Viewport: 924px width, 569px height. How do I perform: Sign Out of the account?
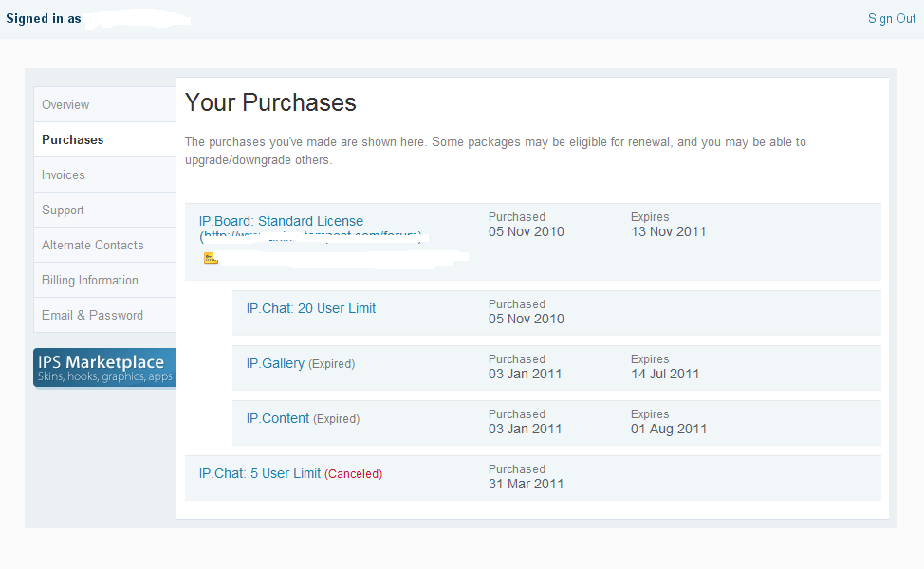(892, 18)
